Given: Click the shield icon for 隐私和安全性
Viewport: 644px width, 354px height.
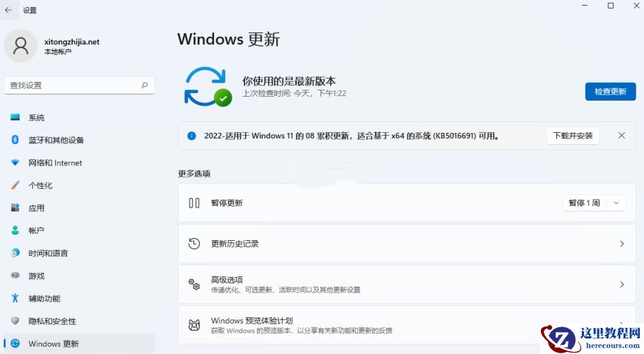Looking at the screenshot, I should (x=16, y=321).
